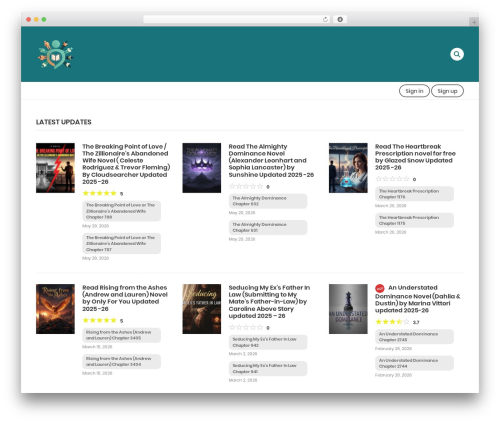Open An Understated Dominance Novel title
This screenshot has width=500, height=423.
[418, 299]
